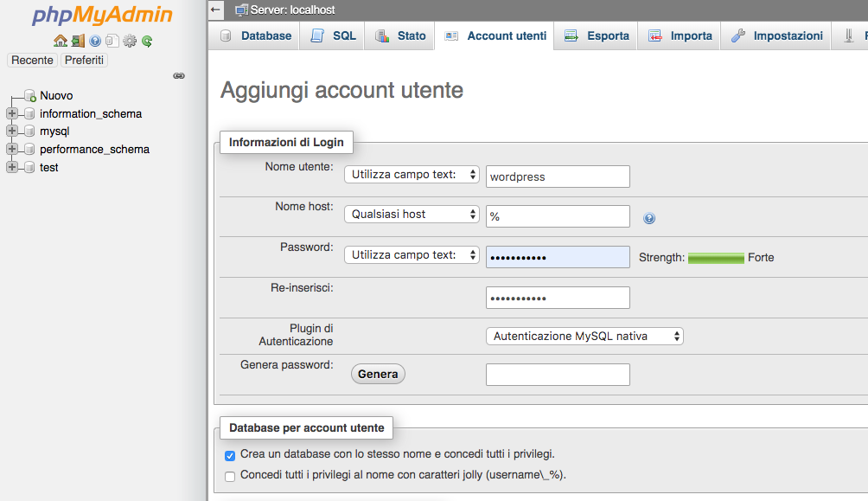Open phpMyAdmin help via question mark icon

click(x=95, y=41)
